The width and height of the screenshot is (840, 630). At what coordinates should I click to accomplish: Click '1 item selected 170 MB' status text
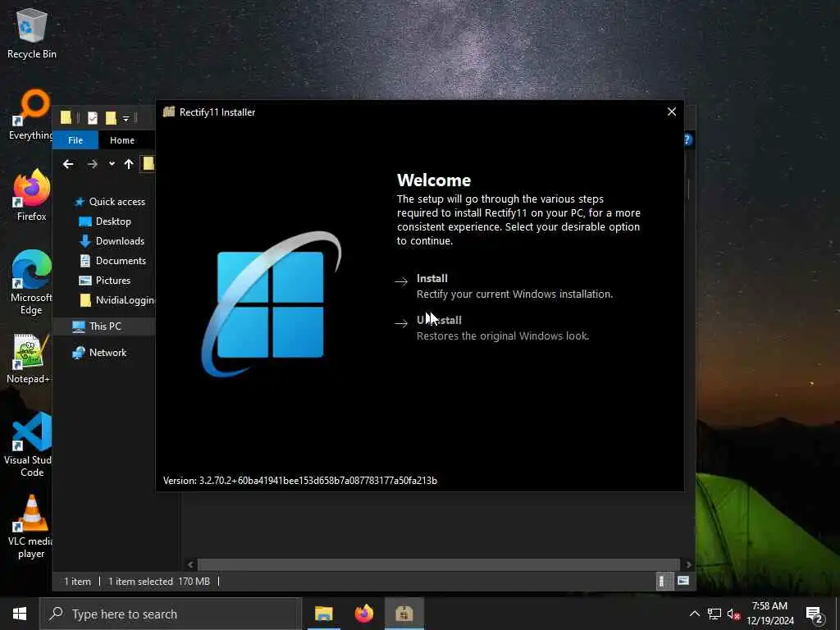pyautogui.click(x=159, y=582)
